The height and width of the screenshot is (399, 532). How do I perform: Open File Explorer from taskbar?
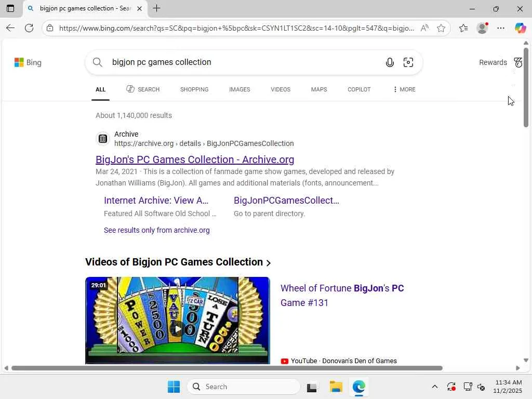tap(336, 387)
